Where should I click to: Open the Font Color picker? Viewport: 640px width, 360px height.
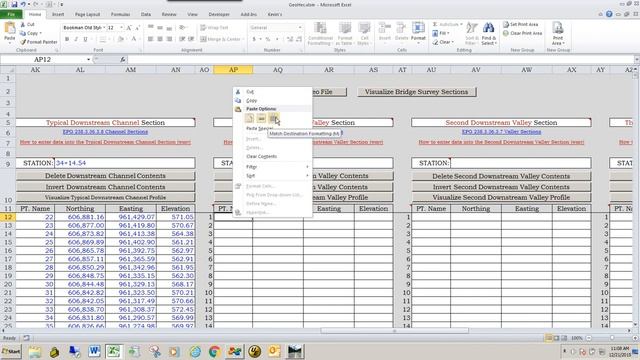134,39
